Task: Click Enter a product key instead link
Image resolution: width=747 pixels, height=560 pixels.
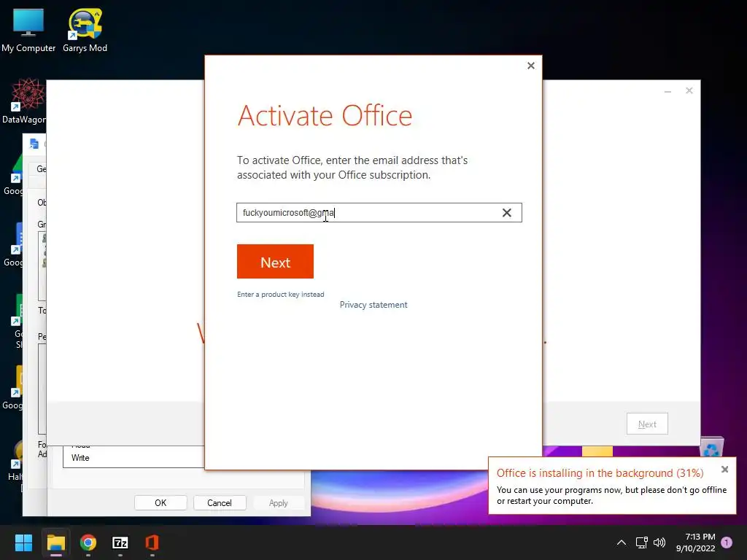Action: coord(281,295)
